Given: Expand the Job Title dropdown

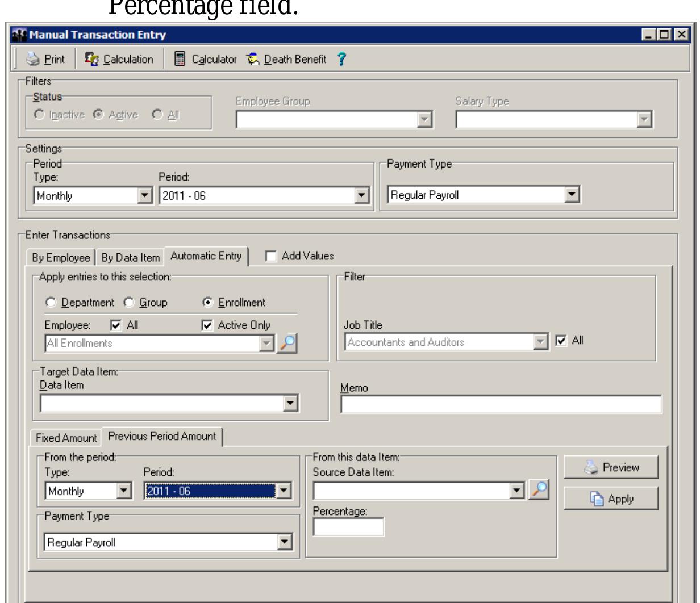Looking at the screenshot, I should tap(540, 342).
